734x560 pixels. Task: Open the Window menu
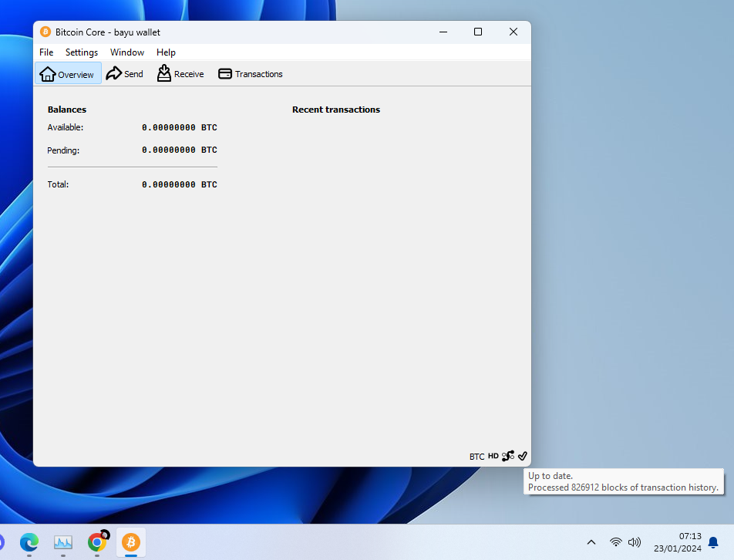coord(127,52)
